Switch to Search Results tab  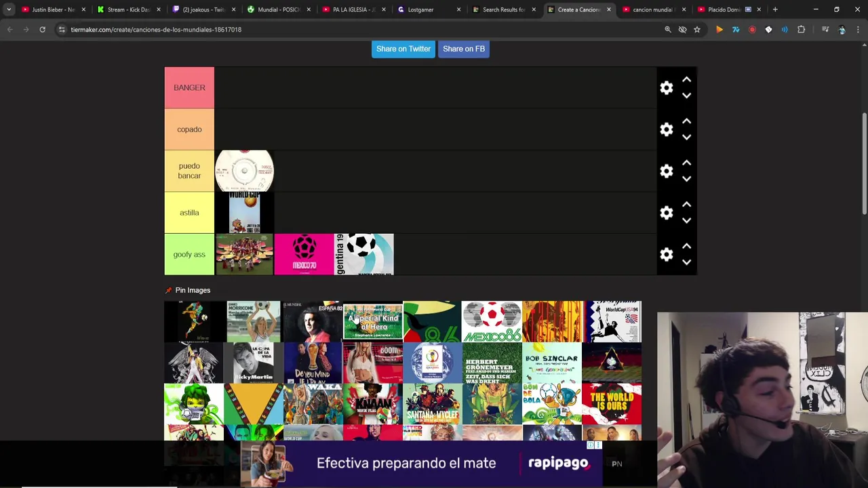coord(502,9)
